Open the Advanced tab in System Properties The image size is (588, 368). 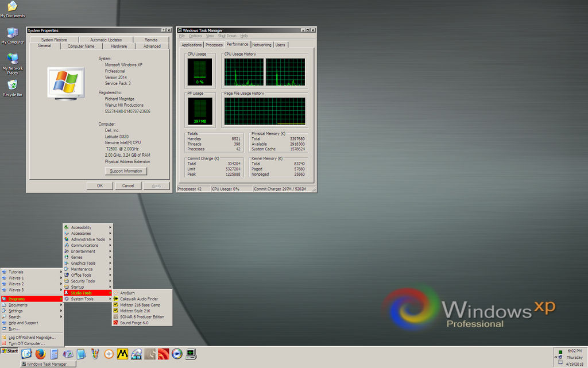152,46
